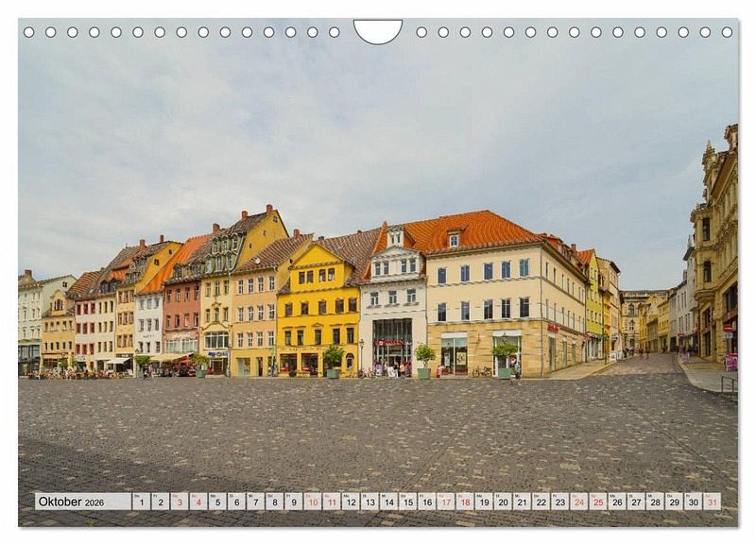The height and width of the screenshot is (545, 756).
Task: Click day 7 in the date row
Action: [x=255, y=502]
